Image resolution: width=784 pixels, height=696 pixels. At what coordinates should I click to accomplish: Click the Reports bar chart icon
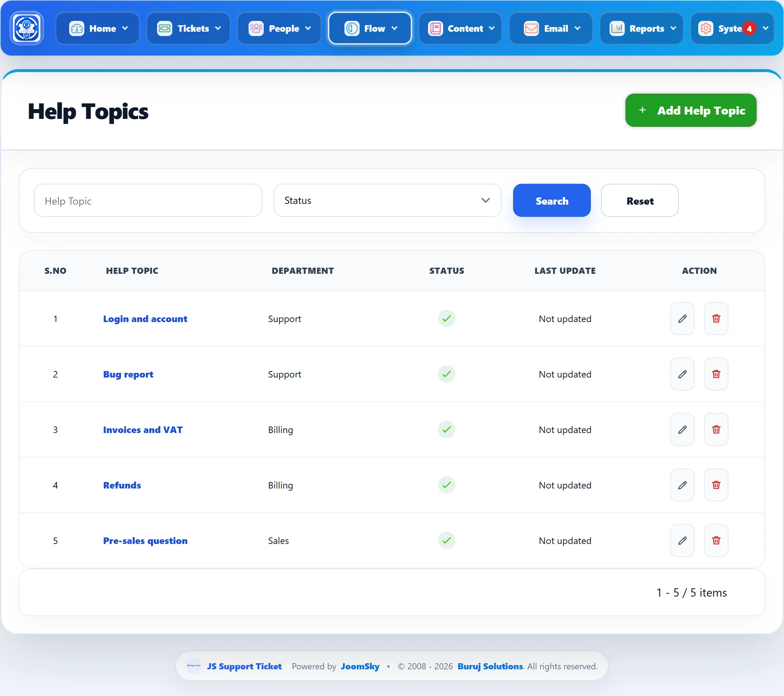tap(617, 28)
